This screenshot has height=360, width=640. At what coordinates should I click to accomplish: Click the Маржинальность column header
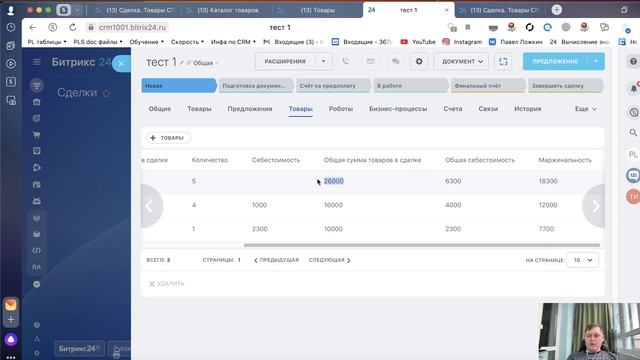pos(565,160)
